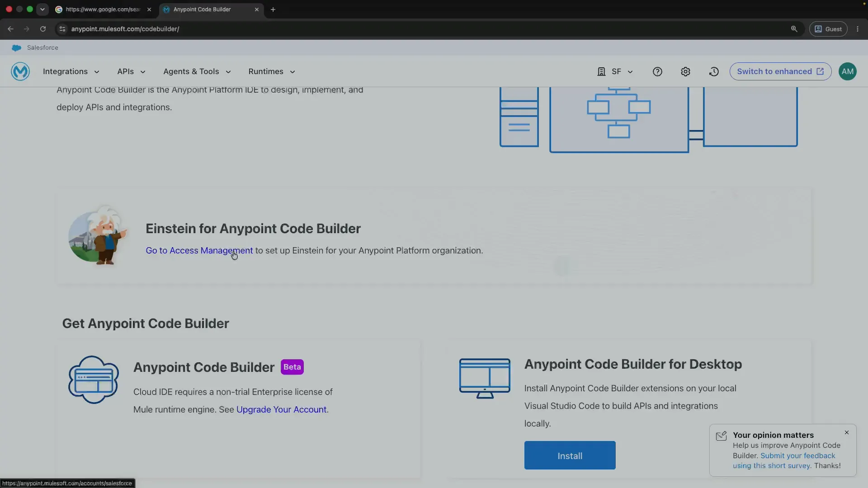This screenshot has height=488, width=868.
Task: Open the settings gear icon
Action: [x=685, y=71]
